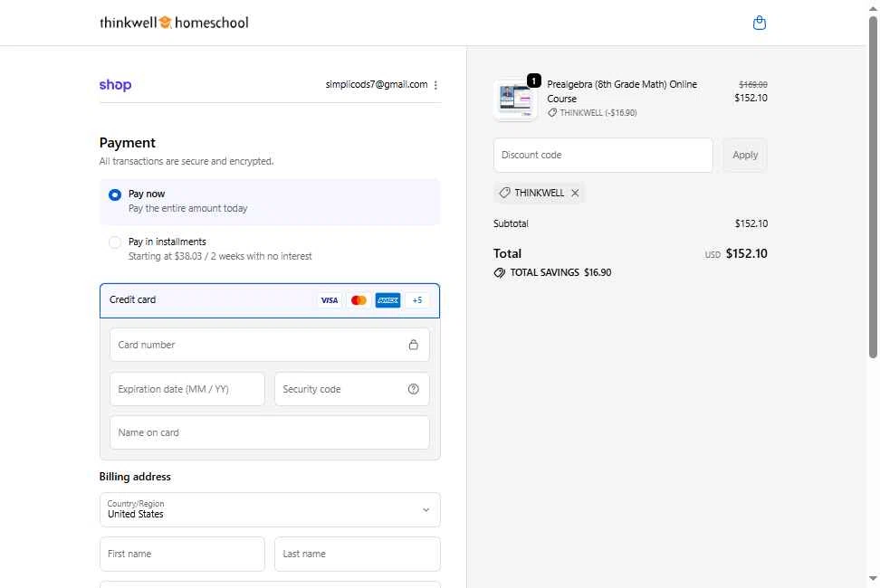The width and height of the screenshot is (880, 588).
Task: Focus the Name on card field
Action: tap(270, 432)
